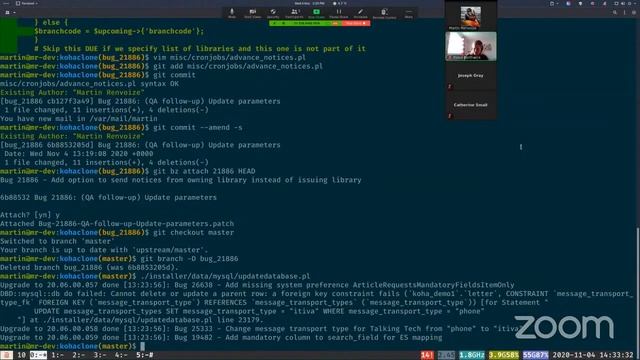This screenshot has width=640, height=360.
Task: Click 'You have new mail' message line
Action: [x=79, y=118]
